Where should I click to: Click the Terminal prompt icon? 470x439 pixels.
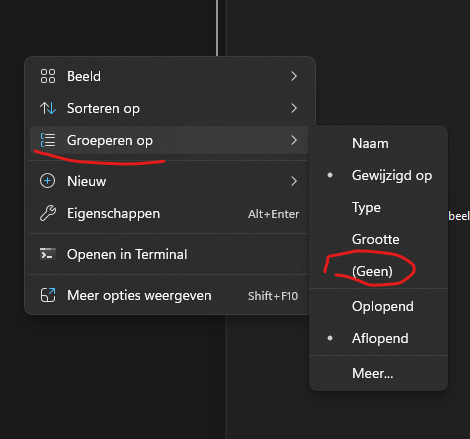48,254
